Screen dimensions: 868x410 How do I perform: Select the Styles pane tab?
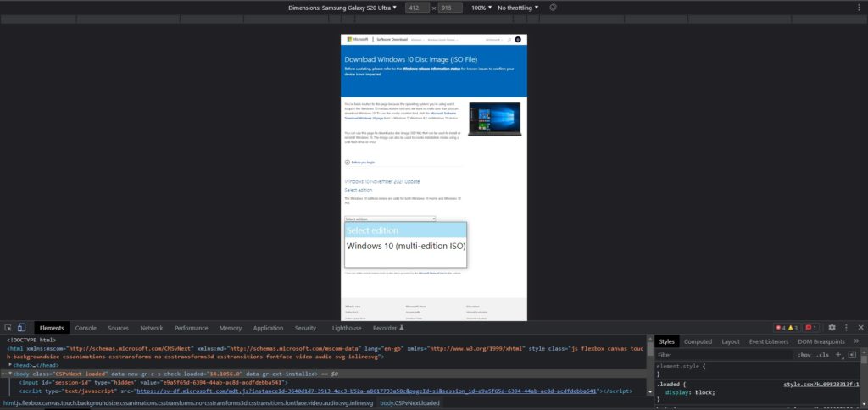667,341
